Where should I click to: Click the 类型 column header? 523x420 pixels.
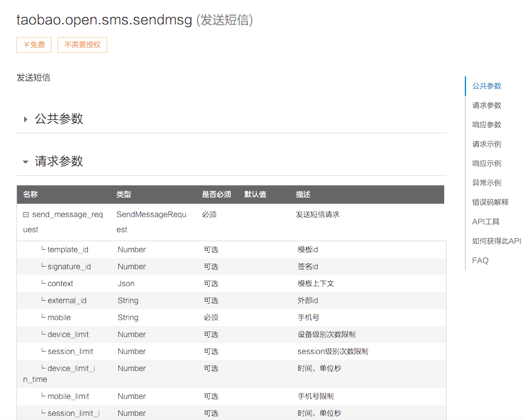tap(124, 194)
